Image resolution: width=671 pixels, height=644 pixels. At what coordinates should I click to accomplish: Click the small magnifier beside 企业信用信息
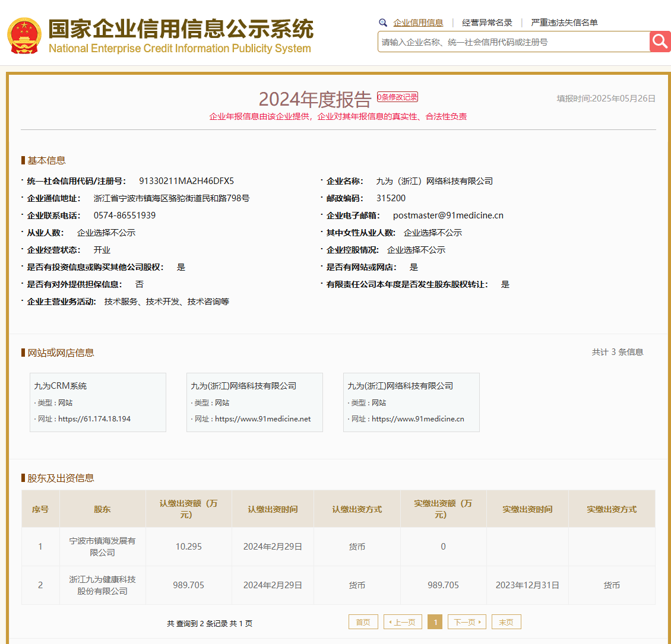[383, 23]
